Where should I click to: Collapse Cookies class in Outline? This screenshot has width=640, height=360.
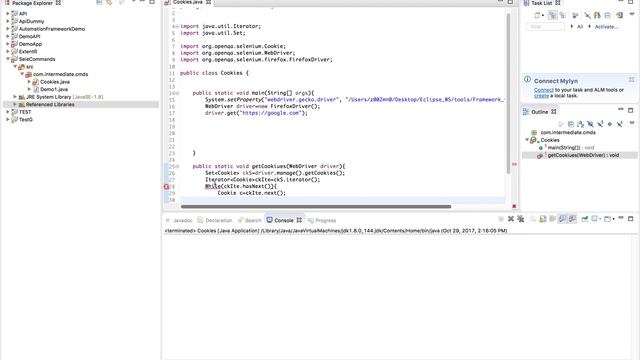pos(527,140)
